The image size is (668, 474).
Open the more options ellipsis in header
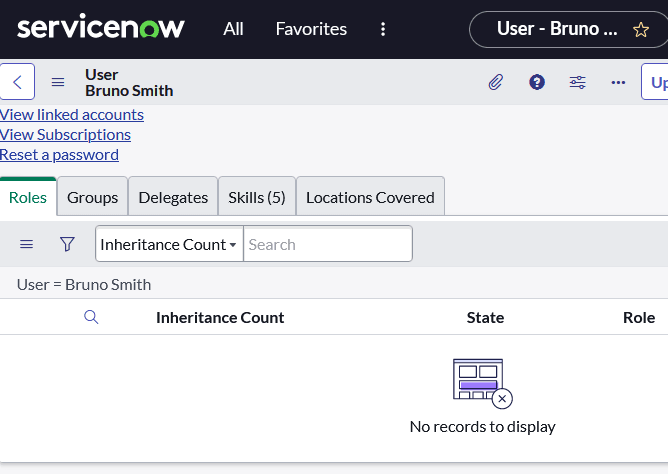point(618,82)
